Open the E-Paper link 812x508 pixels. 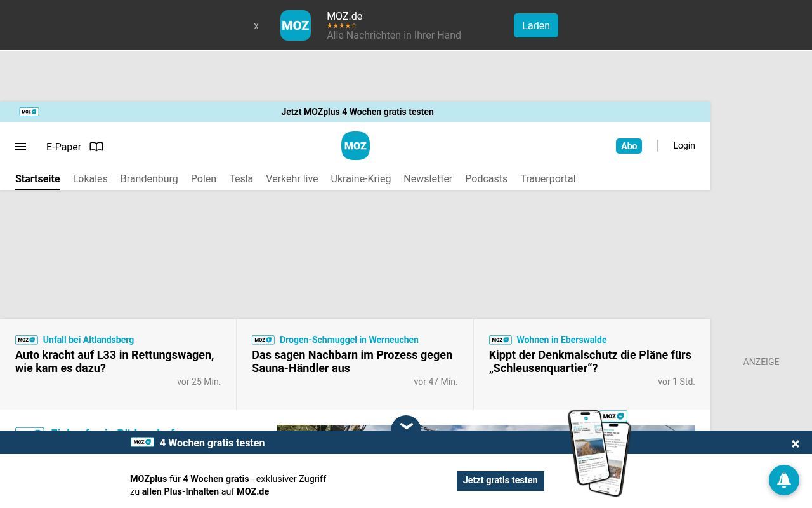coord(63,147)
